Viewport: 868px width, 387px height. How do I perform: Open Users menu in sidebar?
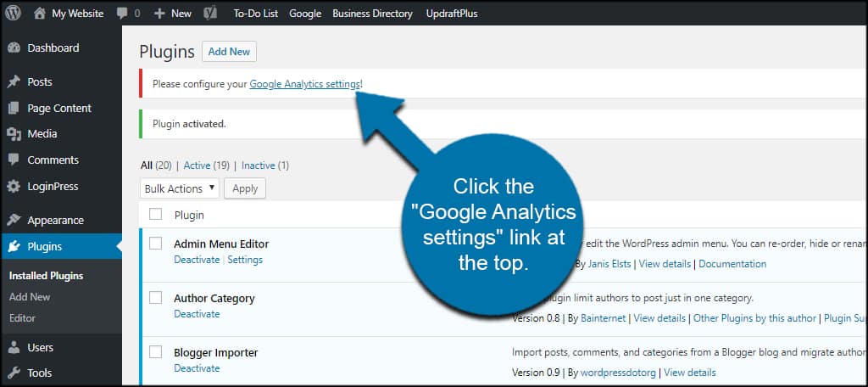(x=41, y=348)
